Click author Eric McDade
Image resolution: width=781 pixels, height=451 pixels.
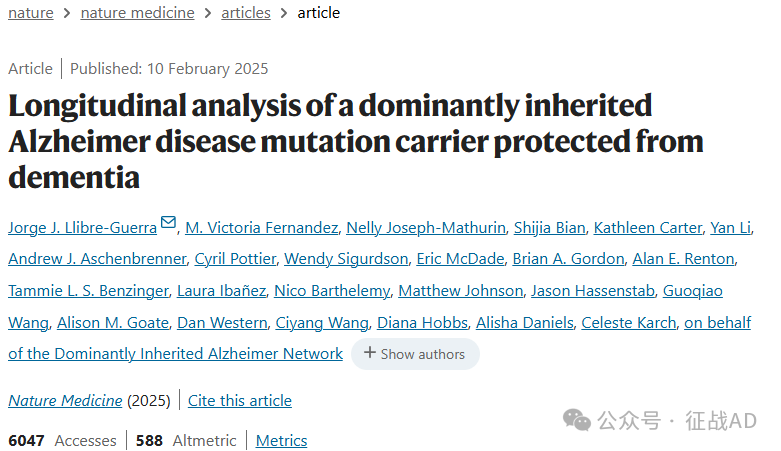(460, 259)
